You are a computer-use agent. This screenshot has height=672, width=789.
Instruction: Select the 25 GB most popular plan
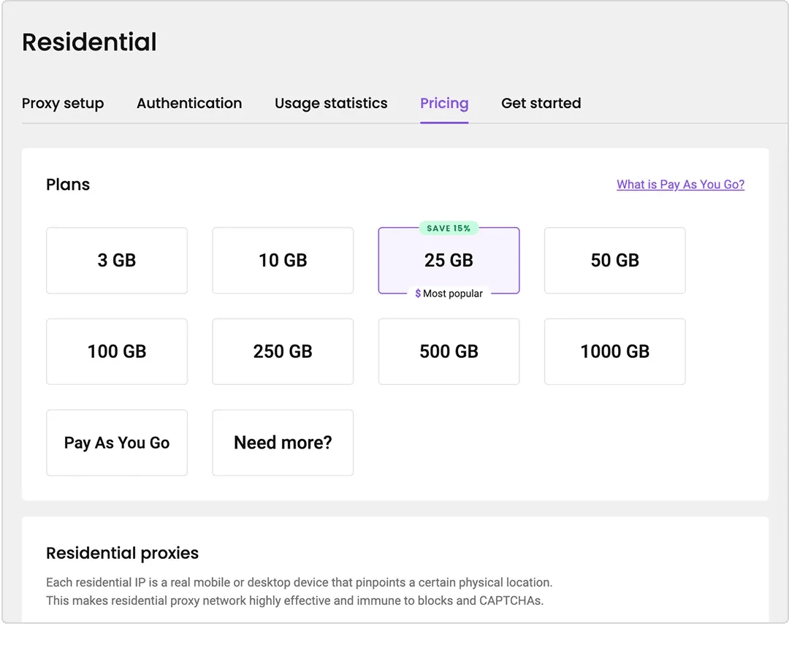coord(449,261)
